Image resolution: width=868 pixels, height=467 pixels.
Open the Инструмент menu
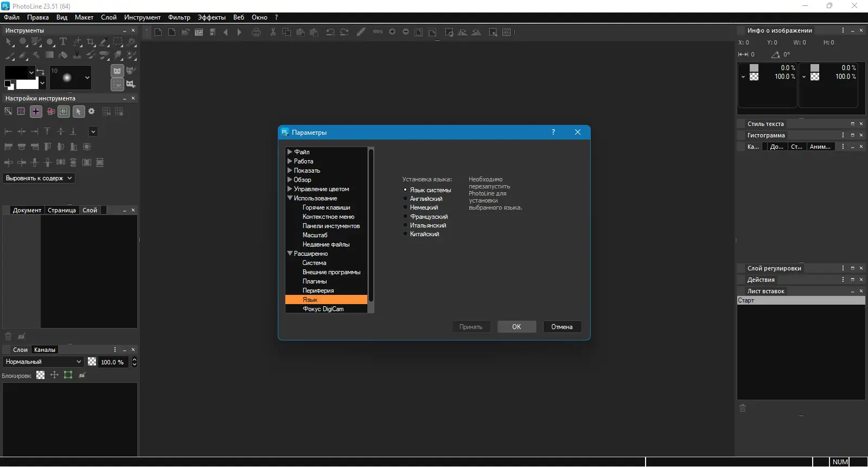pos(142,17)
